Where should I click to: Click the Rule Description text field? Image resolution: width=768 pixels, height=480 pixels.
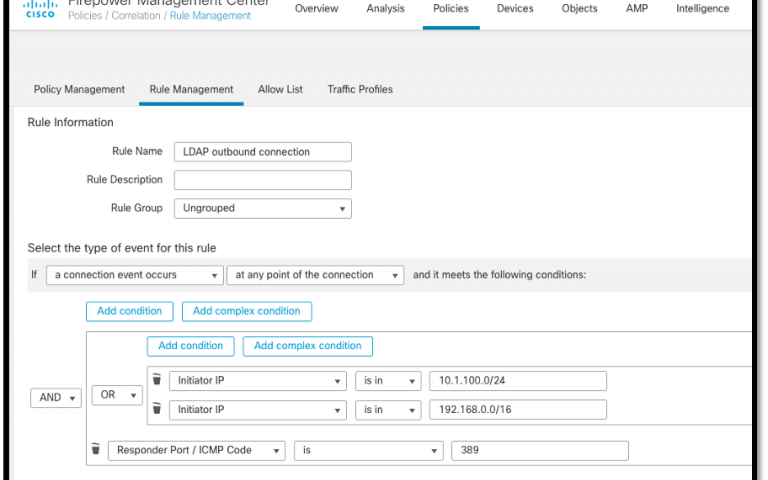262,180
